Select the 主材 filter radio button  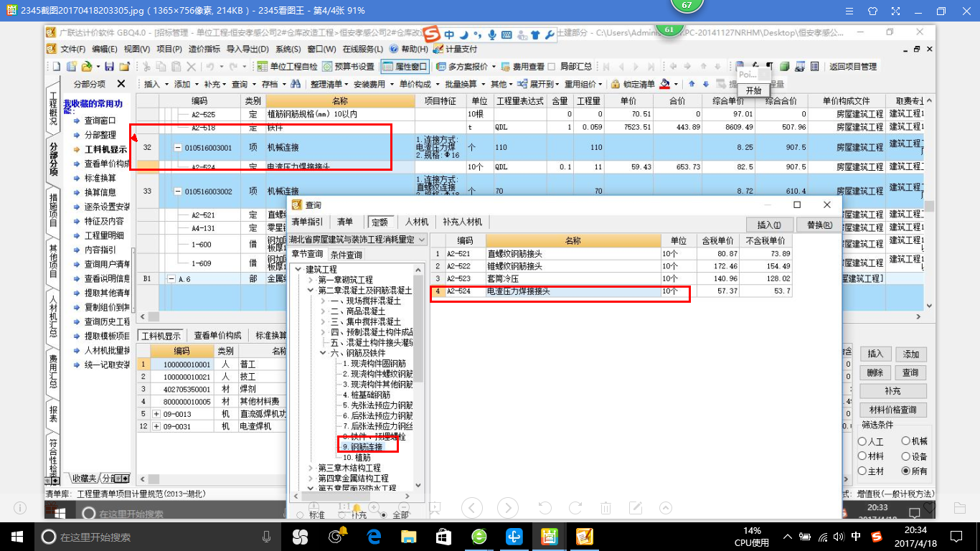[862, 471]
